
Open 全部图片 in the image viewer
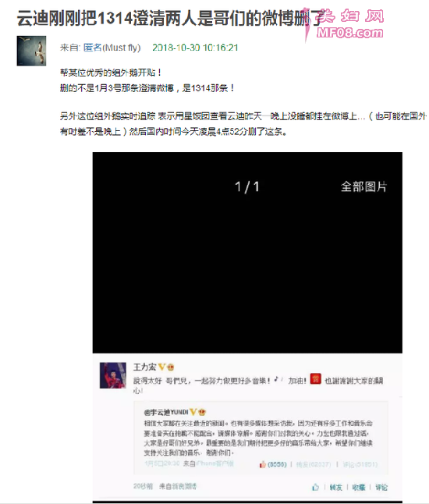[363, 186]
